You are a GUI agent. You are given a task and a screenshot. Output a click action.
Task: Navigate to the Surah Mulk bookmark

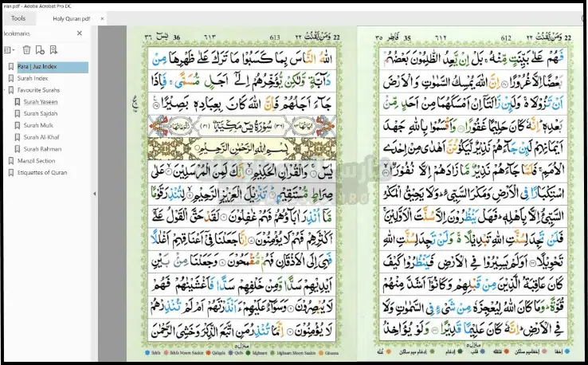(37, 125)
